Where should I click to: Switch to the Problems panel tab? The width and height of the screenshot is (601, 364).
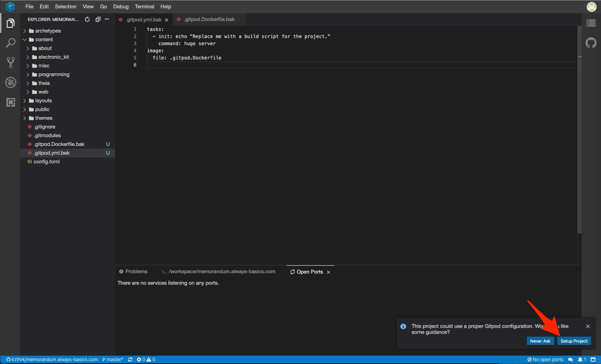click(133, 272)
